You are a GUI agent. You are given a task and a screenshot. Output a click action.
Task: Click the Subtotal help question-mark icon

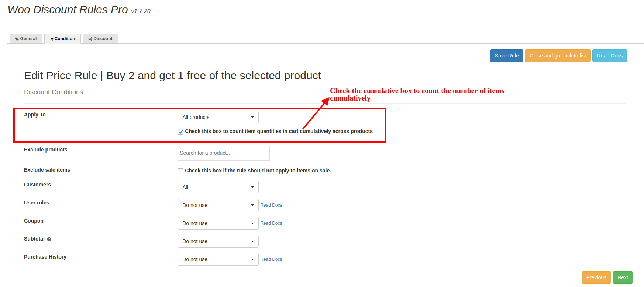click(x=49, y=239)
